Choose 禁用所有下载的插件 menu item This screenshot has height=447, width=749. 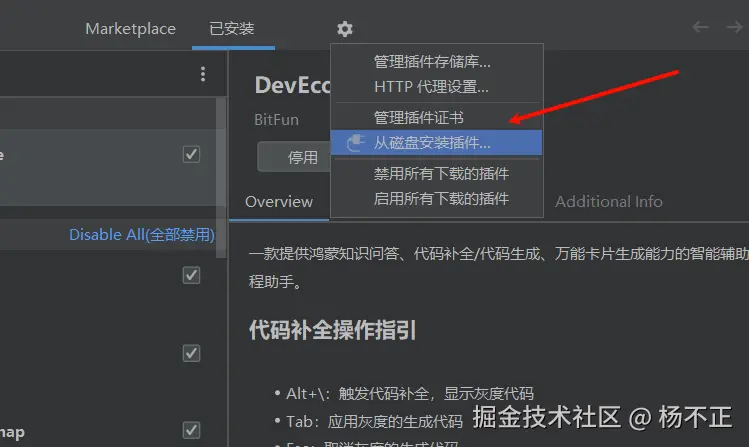[x=437, y=173]
